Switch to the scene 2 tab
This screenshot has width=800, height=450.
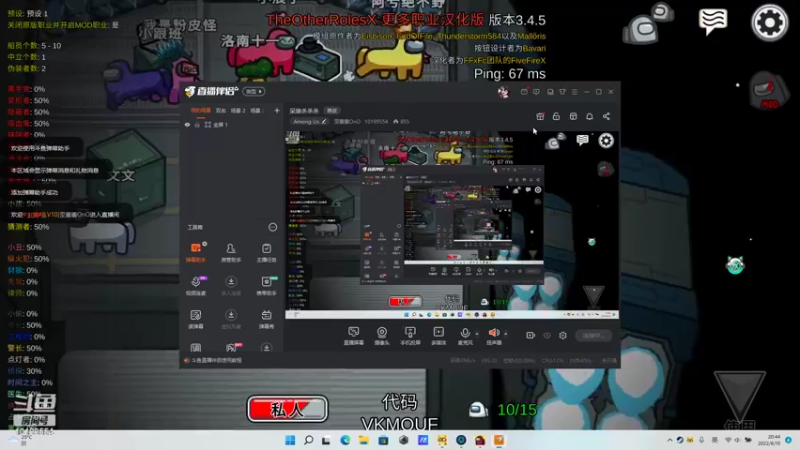238,110
